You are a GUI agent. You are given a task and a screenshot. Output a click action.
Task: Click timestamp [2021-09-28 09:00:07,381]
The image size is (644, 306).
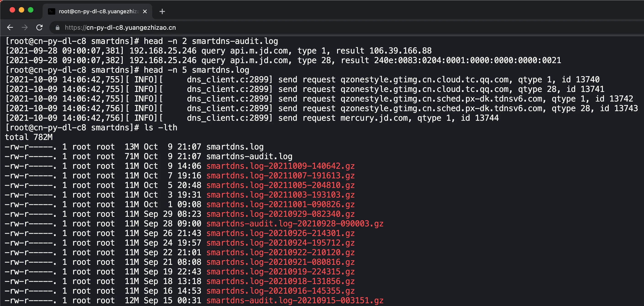tap(65, 51)
